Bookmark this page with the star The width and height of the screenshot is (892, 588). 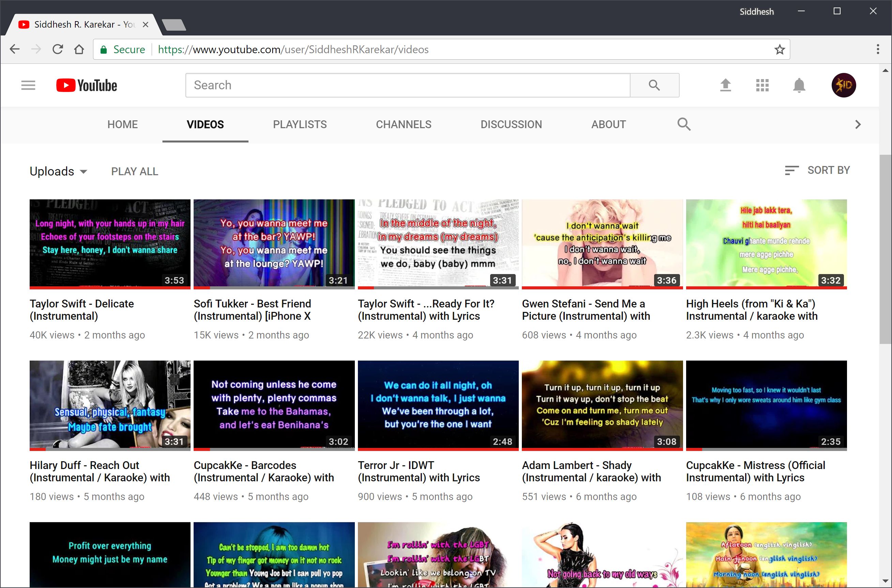780,49
